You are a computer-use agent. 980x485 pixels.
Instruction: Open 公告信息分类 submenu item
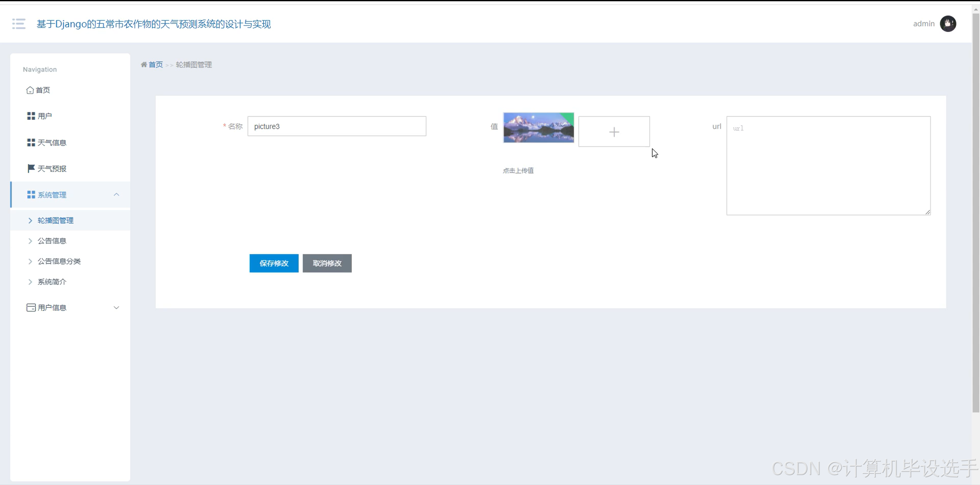59,262
